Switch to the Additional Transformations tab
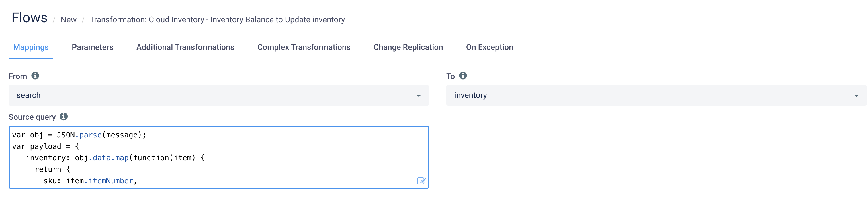Image resolution: width=868 pixels, height=197 pixels. coord(185,47)
